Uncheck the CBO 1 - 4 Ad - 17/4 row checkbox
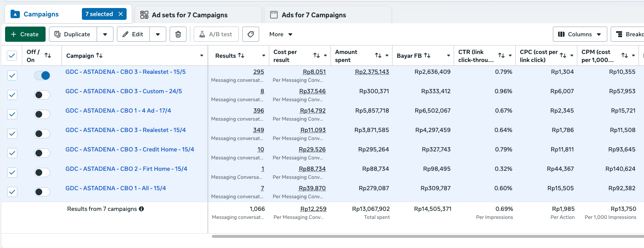644x248 pixels. [12, 114]
